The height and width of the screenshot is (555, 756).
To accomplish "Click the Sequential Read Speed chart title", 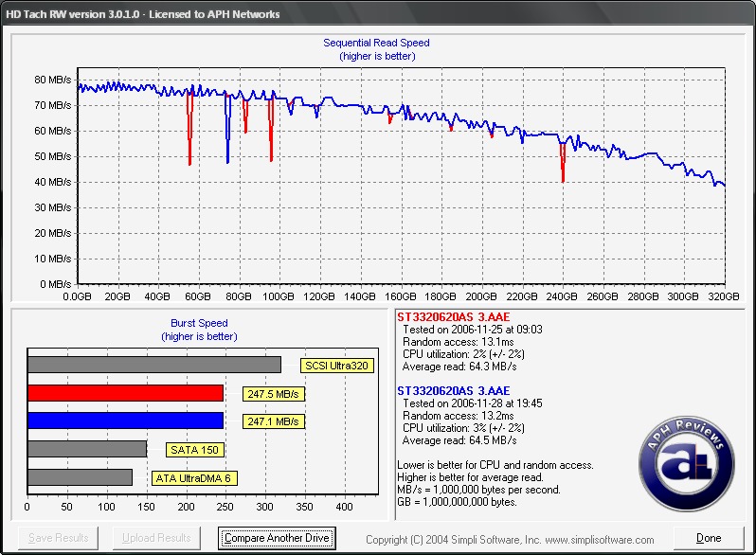I will click(376, 44).
